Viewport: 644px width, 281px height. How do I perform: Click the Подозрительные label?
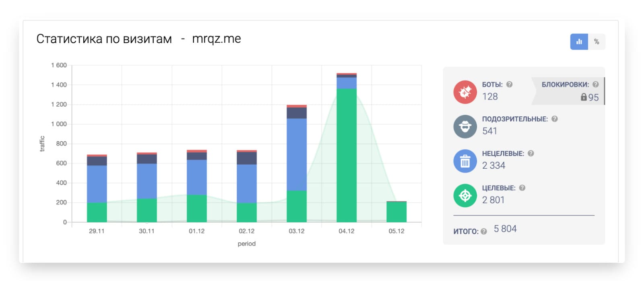pyautogui.click(x=515, y=119)
